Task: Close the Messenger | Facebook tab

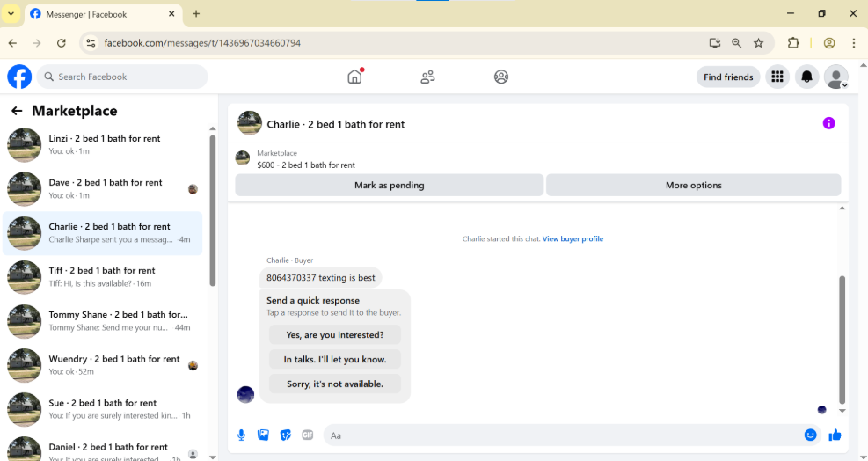Action: [171, 14]
